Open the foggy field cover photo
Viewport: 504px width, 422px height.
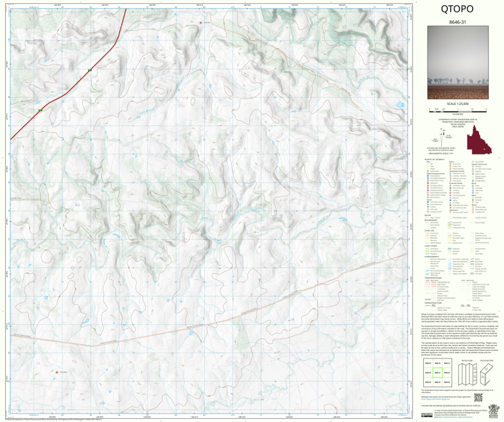457,62
